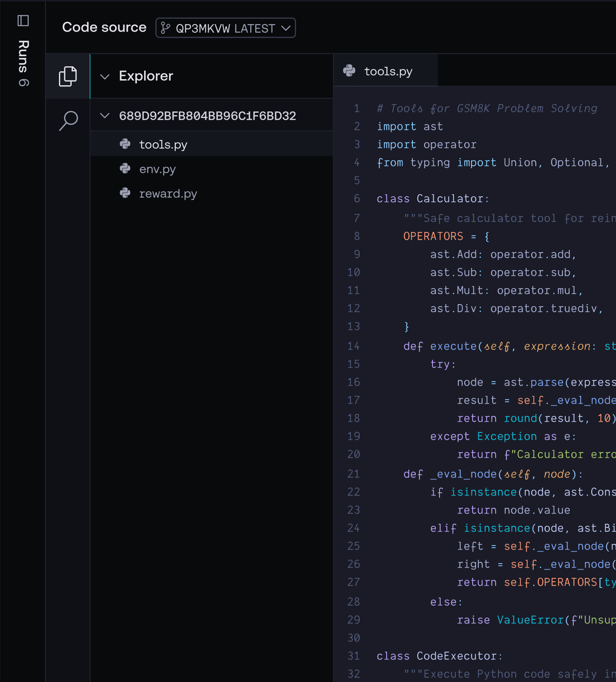The image size is (616, 682).
Task: Click line number 14 in the gutter
Action: (x=353, y=346)
